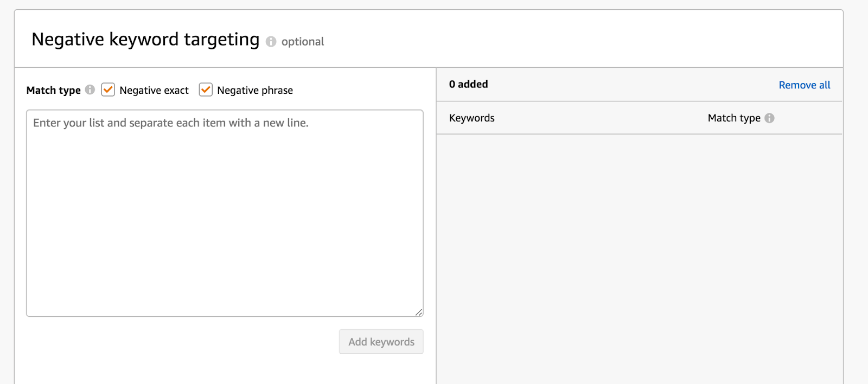
Task: Click the textarea resize handle corner
Action: [x=419, y=312]
